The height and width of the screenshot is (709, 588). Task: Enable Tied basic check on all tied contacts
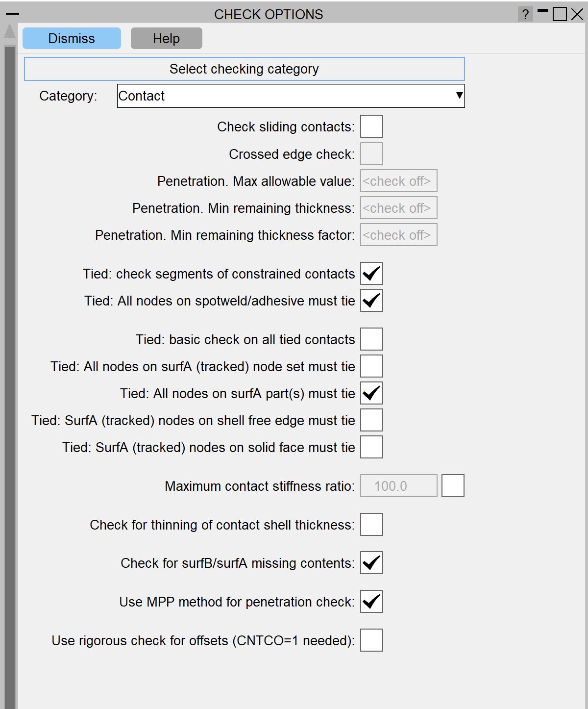[371, 339]
